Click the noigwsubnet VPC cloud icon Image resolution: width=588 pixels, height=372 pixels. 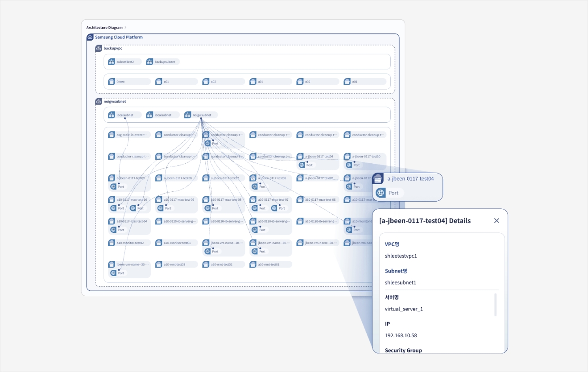pyautogui.click(x=99, y=101)
